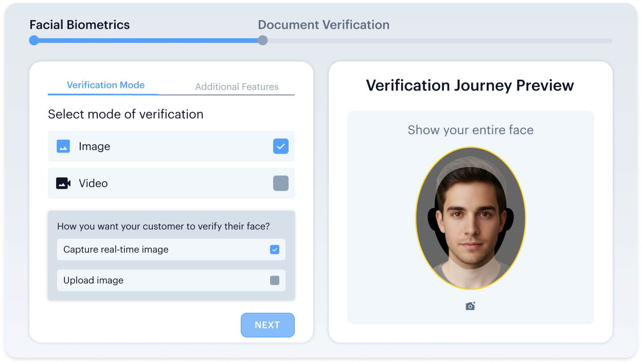Open the Document Verification step
642x364 pixels.
pos(324,25)
